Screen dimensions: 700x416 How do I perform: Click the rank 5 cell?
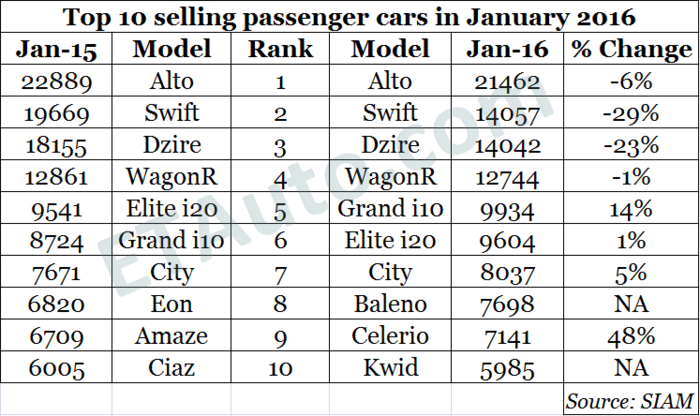coord(280,210)
